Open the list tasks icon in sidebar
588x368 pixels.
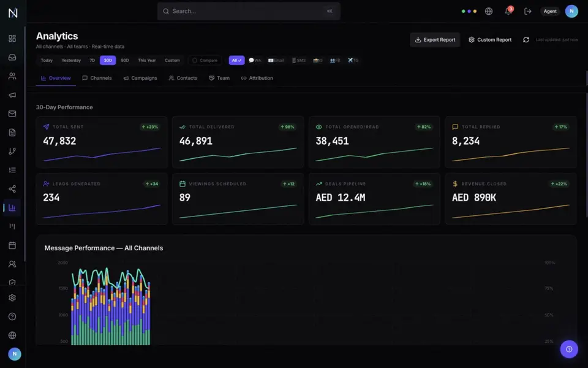coord(12,170)
